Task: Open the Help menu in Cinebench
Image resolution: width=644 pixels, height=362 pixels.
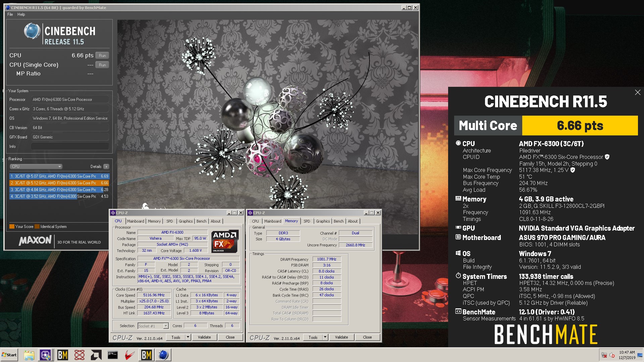Action: click(x=21, y=14)
